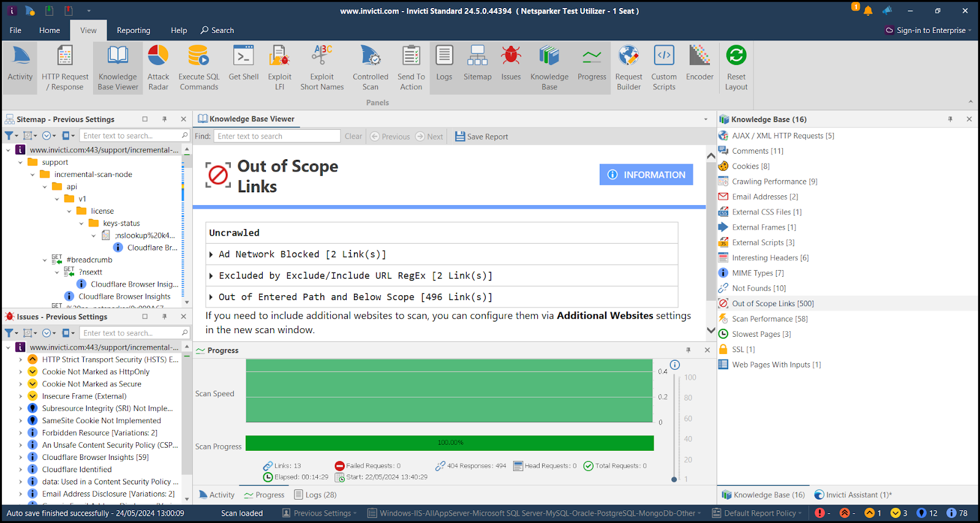Select Slowest Pages [3] entry
This screenshot has height=523, width=980.
(x=761, y=334)
